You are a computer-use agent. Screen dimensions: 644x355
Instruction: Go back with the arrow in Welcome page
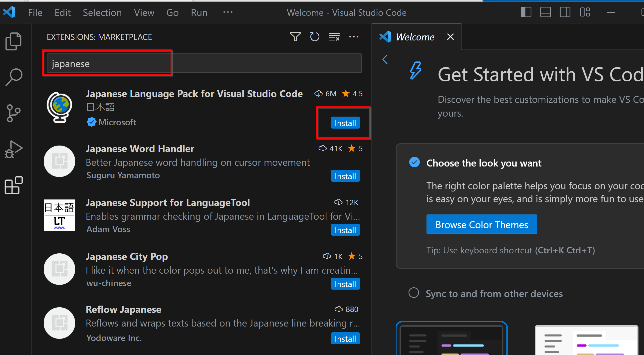pos(385,59)
